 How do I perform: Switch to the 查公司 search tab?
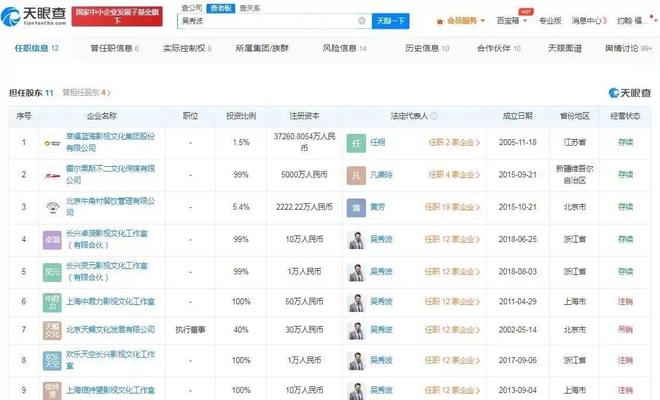click(x=192, y=8)
